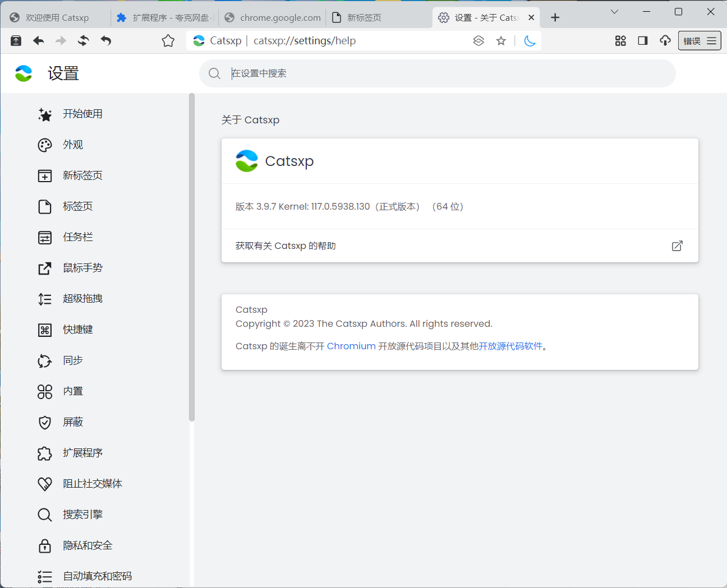This screenshot has width=727, height=588.
Task: Open the four-squares apps grid icon in the toolbar
Action: (x=620, y=40)
